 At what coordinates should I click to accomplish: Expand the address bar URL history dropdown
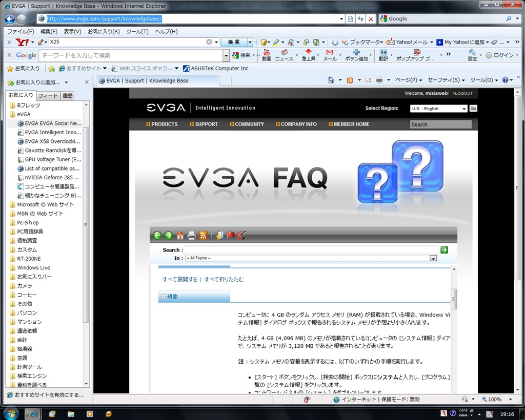click(341, 19)
